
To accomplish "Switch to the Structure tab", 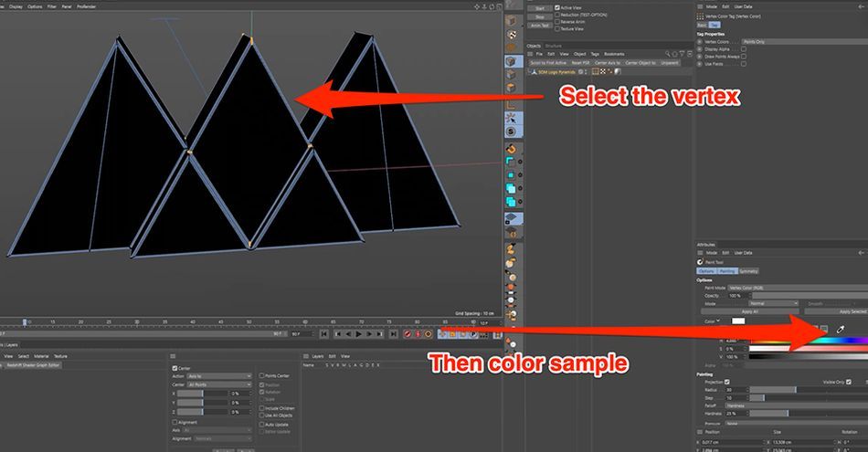I will (553, 46).
